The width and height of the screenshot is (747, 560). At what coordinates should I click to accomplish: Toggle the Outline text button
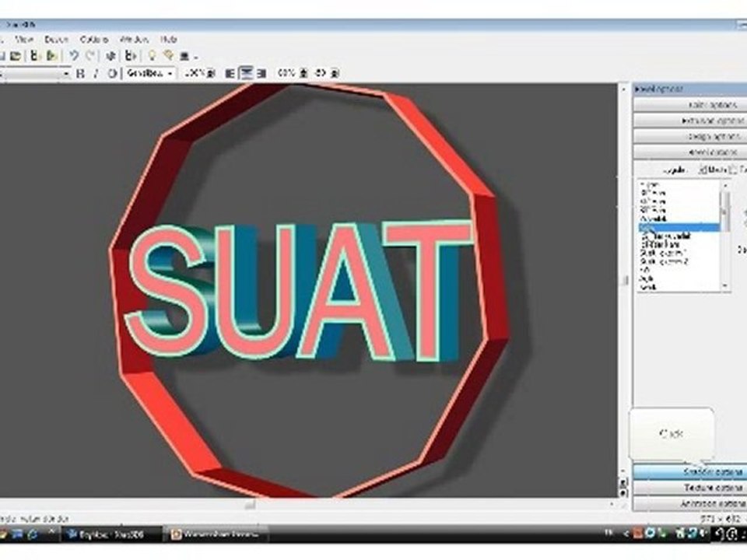coord(112,73)
